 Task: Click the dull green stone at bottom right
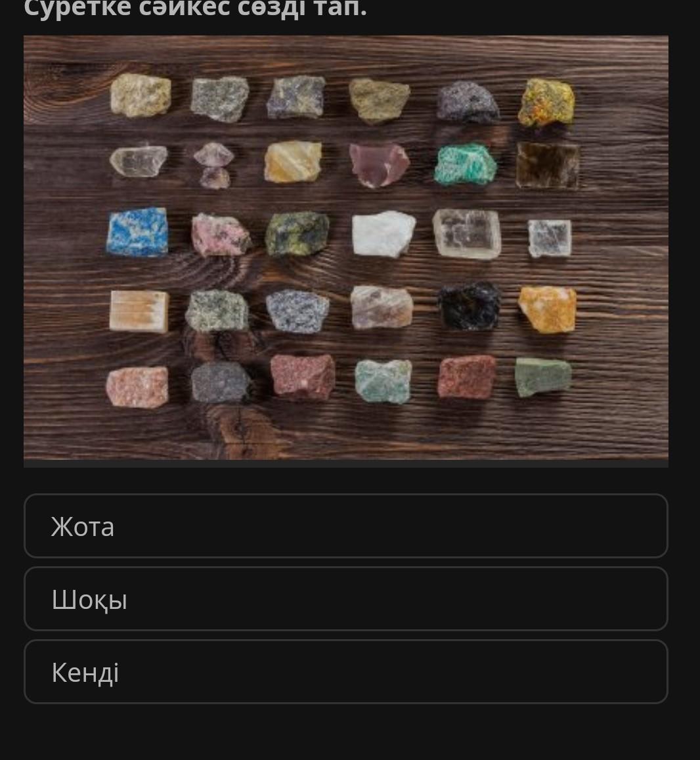[x=543, y=377]
